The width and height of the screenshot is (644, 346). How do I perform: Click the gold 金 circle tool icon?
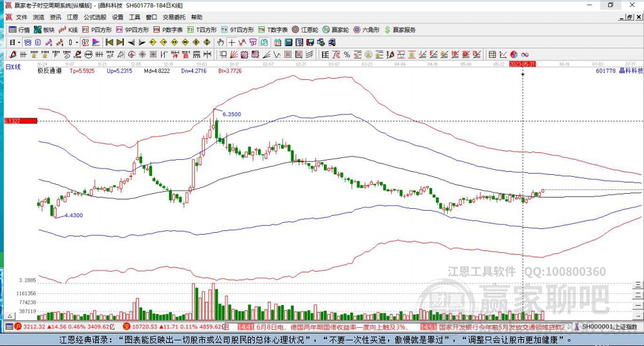pyautogui.click(x=369, y=54)
